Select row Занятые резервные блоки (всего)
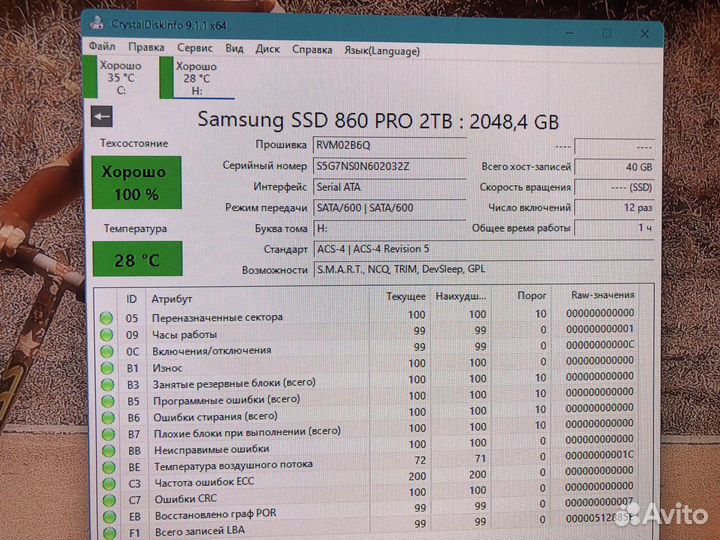The width and height of the screenshot is (720, 540). (x=367, y=381)
